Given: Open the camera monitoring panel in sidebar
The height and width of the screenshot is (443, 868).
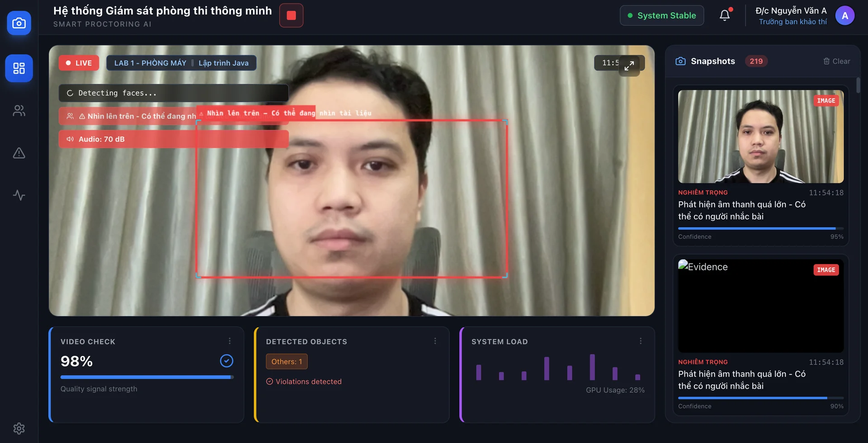Looking at the screenshot, I should click(x=19, y=23).
